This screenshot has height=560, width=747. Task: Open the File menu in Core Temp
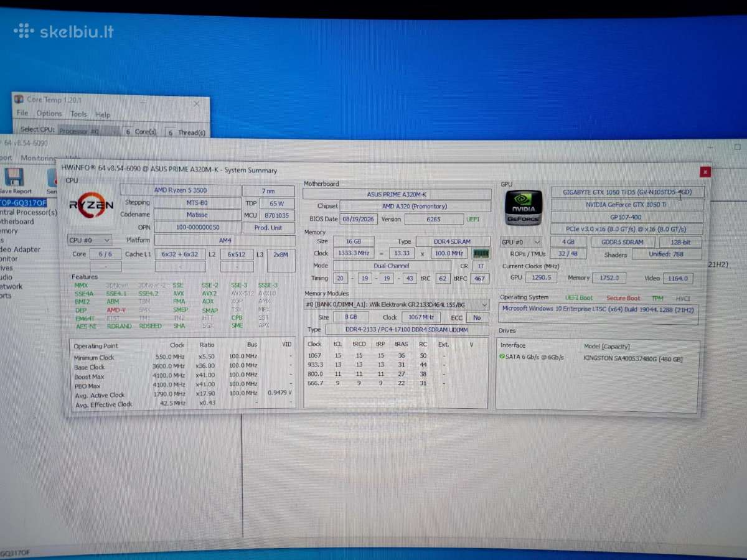tap(22, 113)
